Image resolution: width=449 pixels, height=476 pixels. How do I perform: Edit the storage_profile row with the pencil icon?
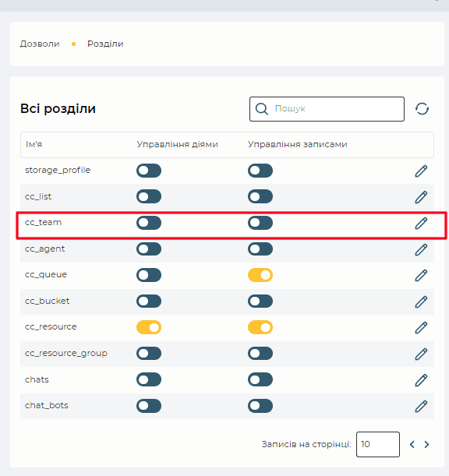click(421, 171)
